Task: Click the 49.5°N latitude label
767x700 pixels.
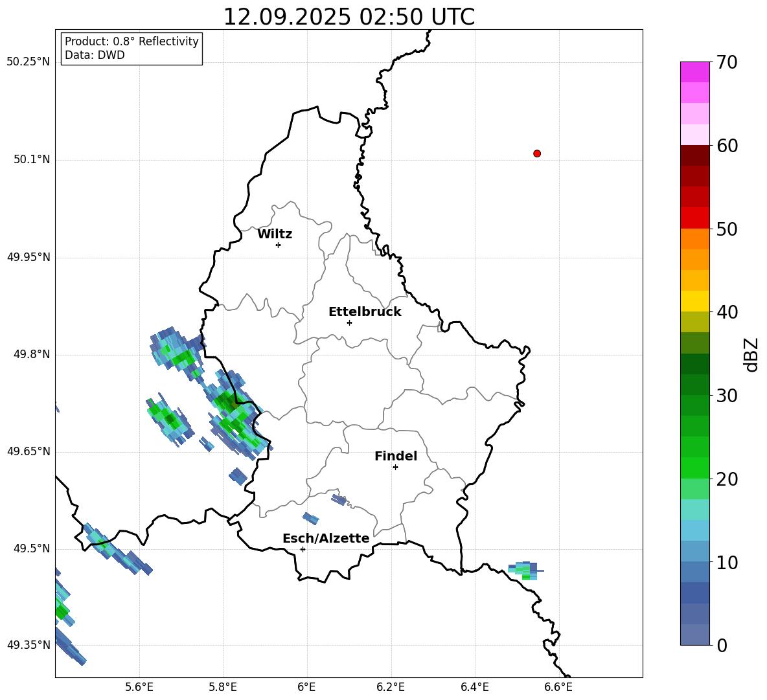Action: pos(32,548)
